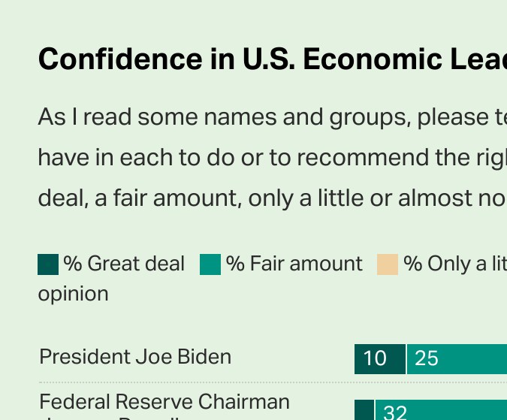Click the beige Only a little legend swatch
This screenshot has height=420, width=507.
pyautogui.click(x=388, y=264)
